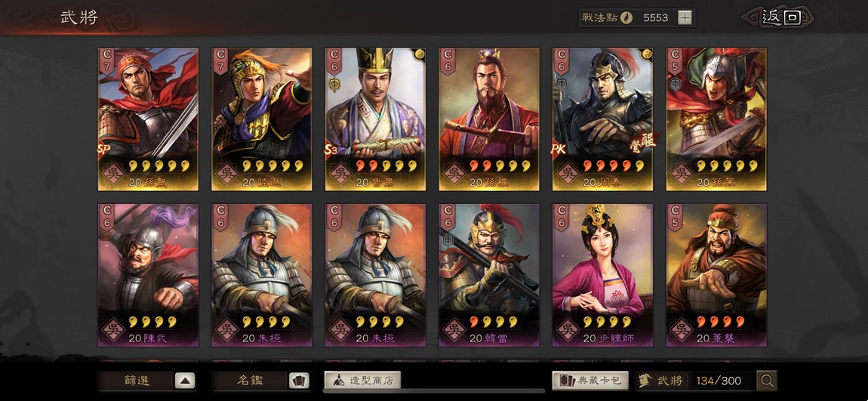Open the 典藏卡包 card pack
The width and height of the screenshot is (868, 401).
click(590, 381)
